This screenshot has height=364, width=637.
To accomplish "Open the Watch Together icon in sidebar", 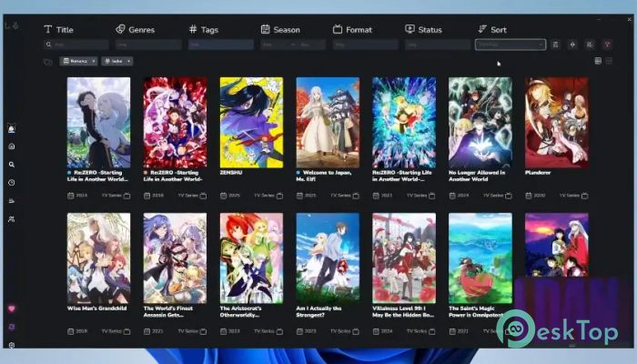I will (11, 201).
